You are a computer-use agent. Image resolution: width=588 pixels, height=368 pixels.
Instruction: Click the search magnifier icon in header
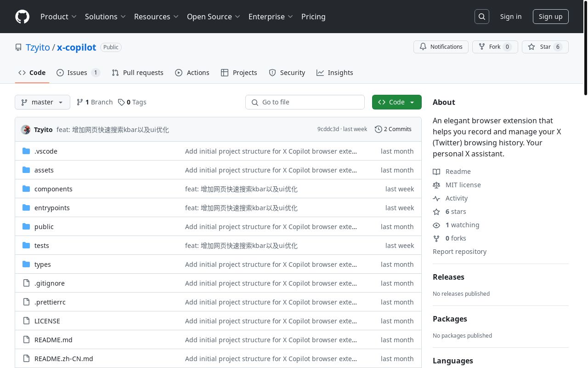[482, 17]
